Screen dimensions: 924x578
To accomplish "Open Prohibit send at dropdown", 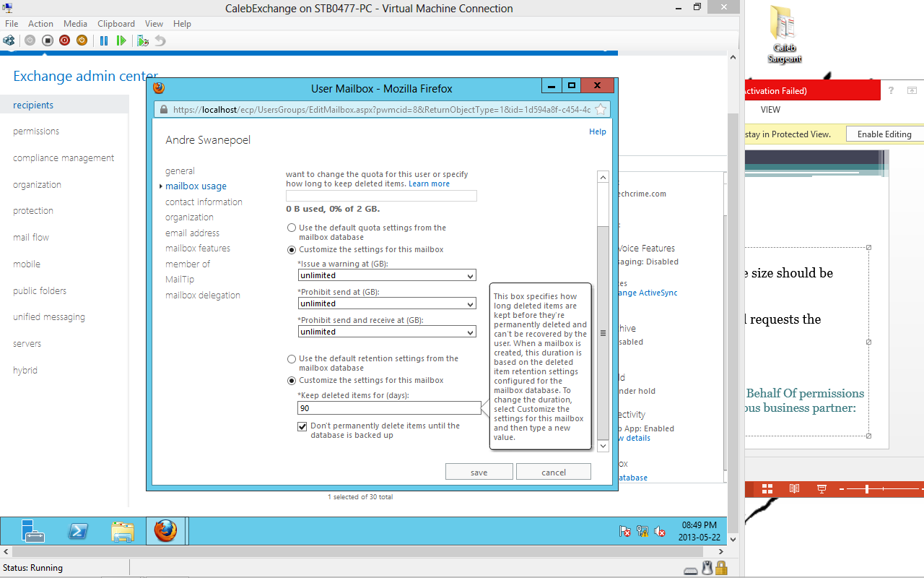I will (x=387, y=303).
